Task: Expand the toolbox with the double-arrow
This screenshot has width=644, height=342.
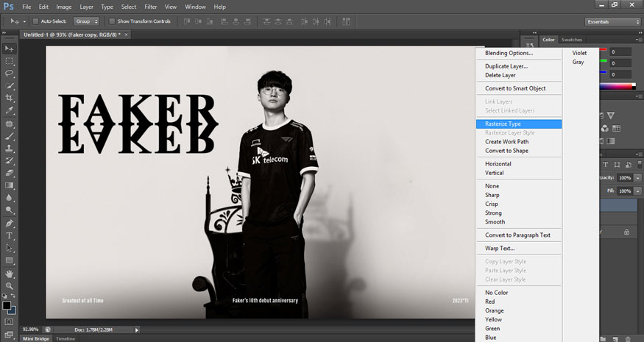Action: click(4, 33)
